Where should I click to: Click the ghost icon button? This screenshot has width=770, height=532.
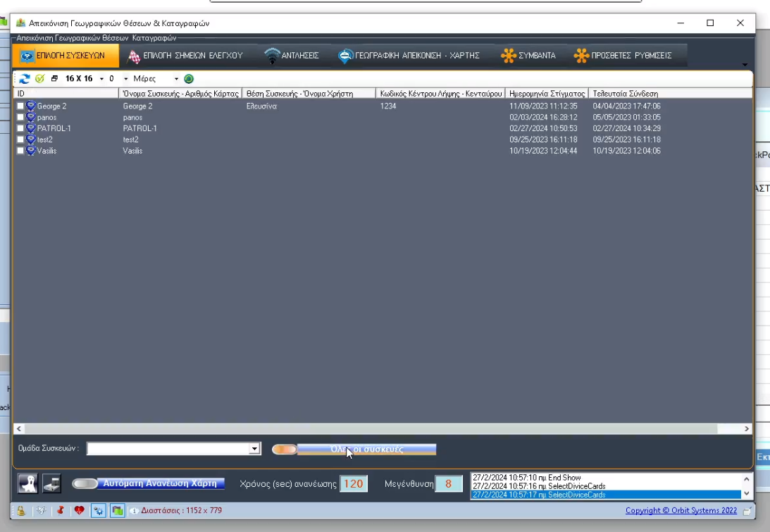point(27,483)
